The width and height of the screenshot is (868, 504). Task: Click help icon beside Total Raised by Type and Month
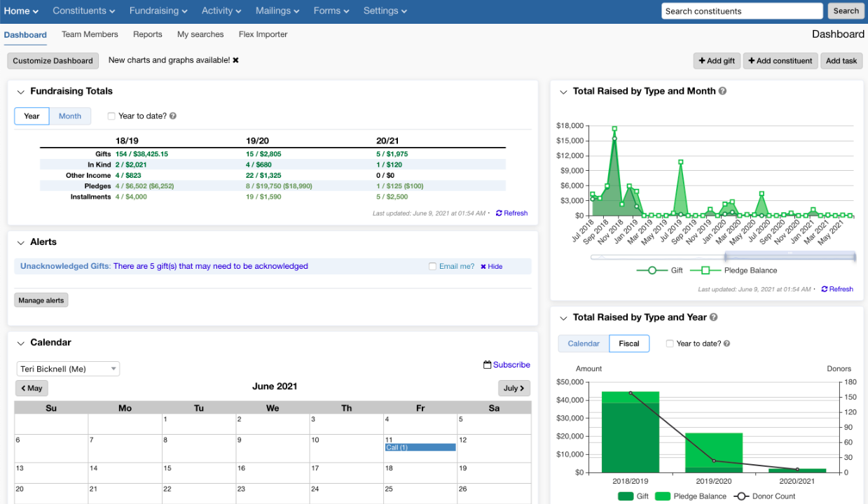pyautogui.click(x=722, y=91)
